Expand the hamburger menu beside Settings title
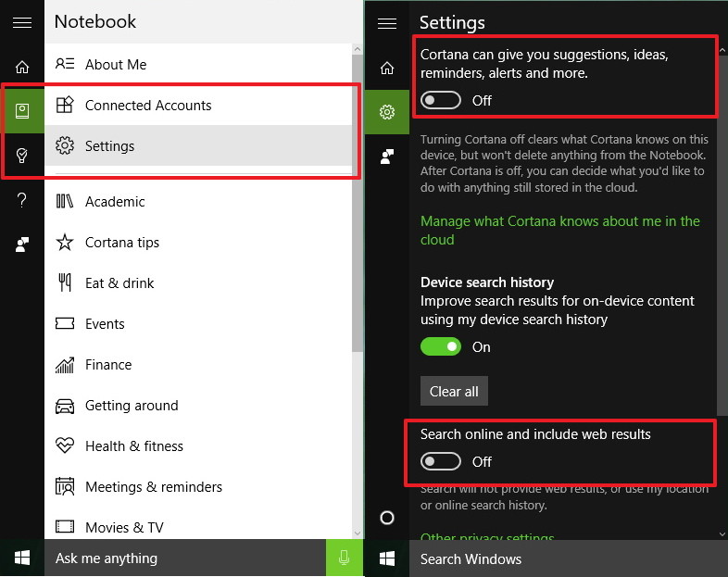The height and width of the screenshot is (577, 728). point(387,22)
